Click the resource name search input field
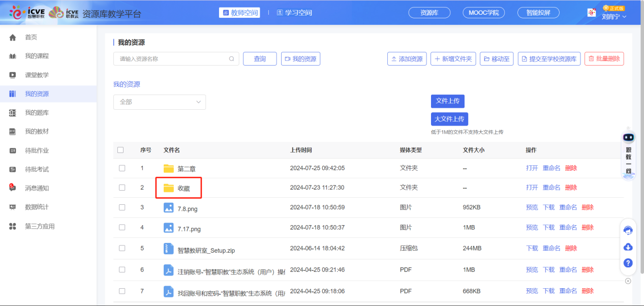The width and height of the screenshot is (644, 306). [x=173, y=58]
